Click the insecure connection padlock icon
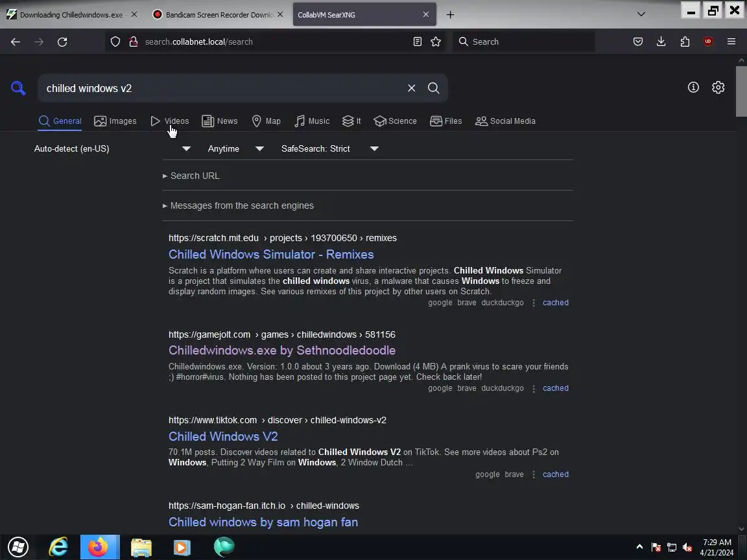The width and height of the screenshot is (747, 560). point(134,42)
